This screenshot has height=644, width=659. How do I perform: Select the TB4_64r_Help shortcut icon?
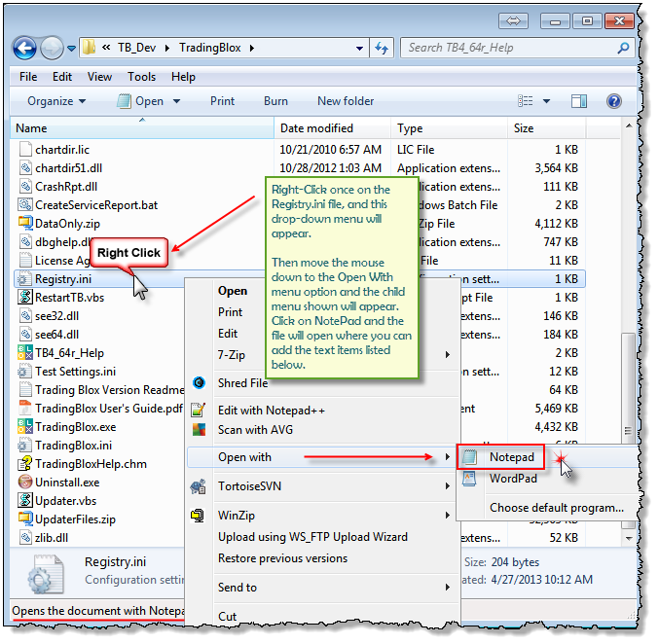(x=25, y=353)
